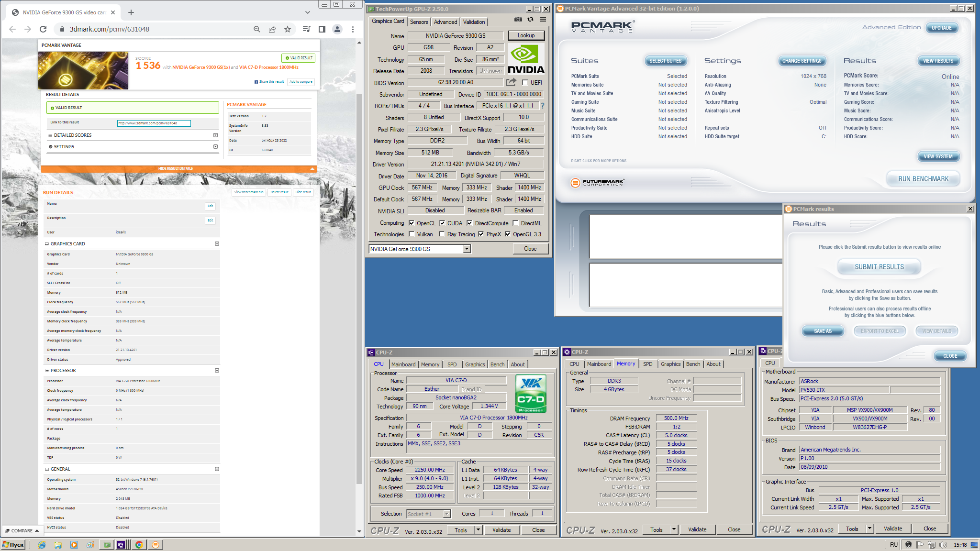Screen dimensions: 980x551
Task: Open Bus Interface question mark help
Action: tap(542, 106)
